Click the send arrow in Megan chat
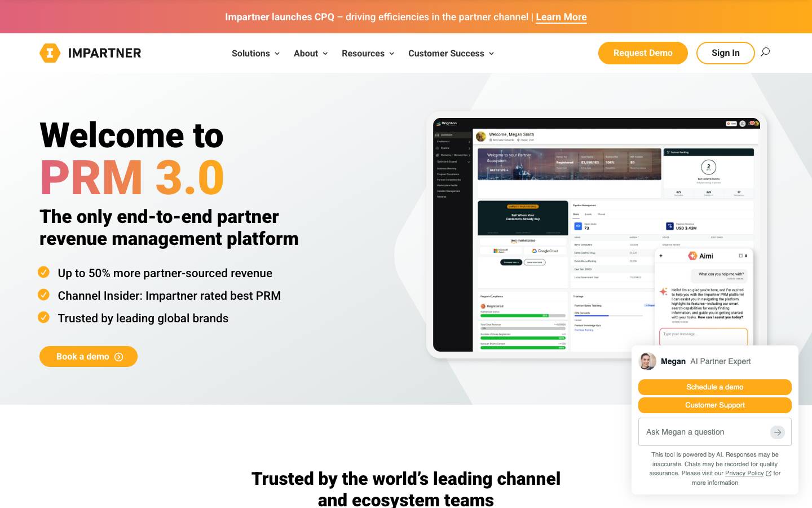This screenshot has height=508, width=812. pos(778,432)
